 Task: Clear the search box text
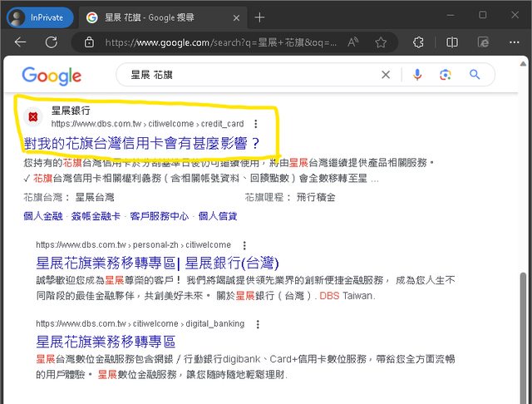(x=386, y=75)
